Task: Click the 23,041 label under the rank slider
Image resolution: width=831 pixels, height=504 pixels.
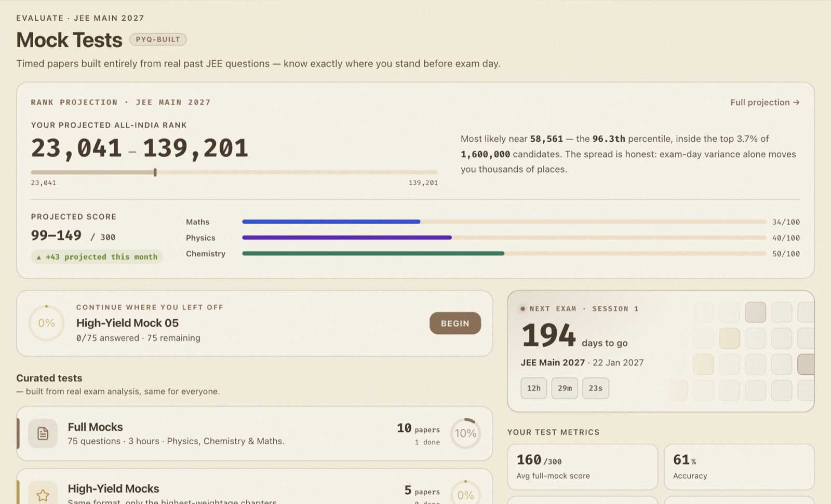Action: [x=44, y=183]
